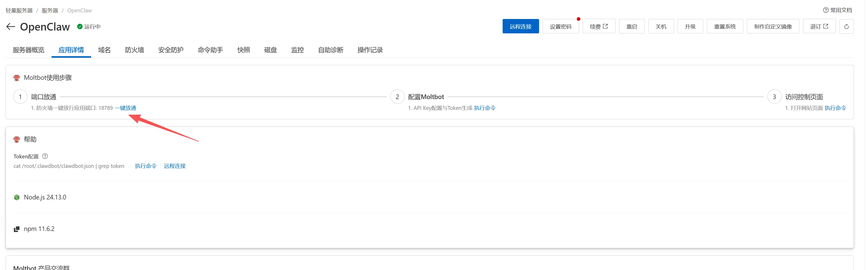
Task: Click 执行命令 under 访问控制页面 step
Action: click(835, 108)
